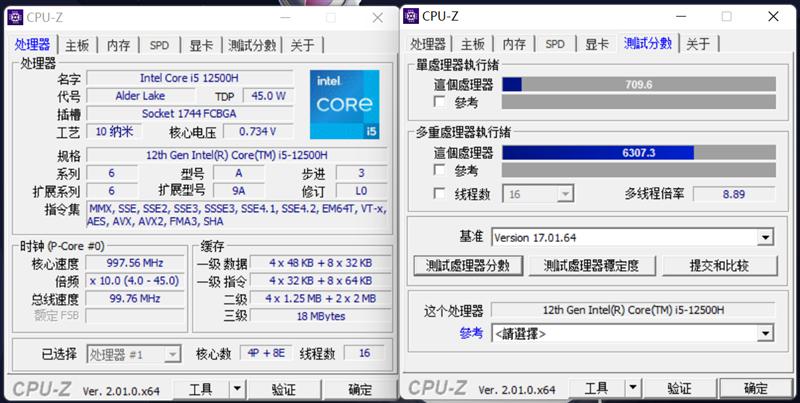This screenshot has height=403, width=800.
Task: Open the SPD tab in the right window
Action: pyautogui.click(x=555, y=44)
